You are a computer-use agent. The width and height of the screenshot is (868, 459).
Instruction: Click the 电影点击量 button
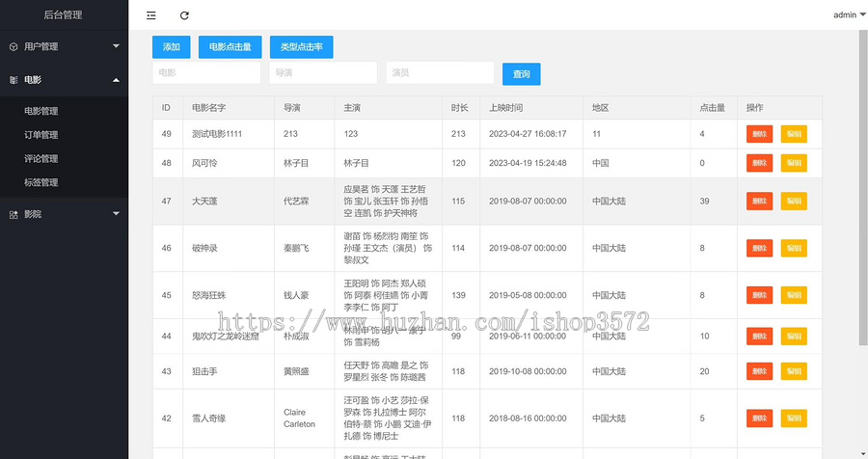230,47
